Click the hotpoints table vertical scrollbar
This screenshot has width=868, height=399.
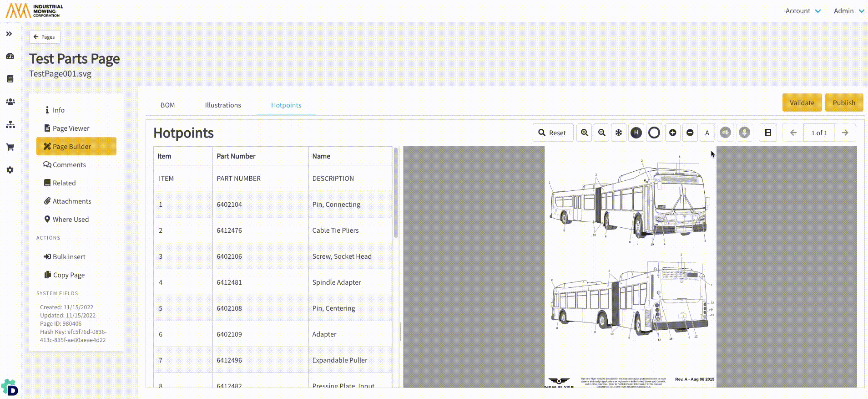396,192
